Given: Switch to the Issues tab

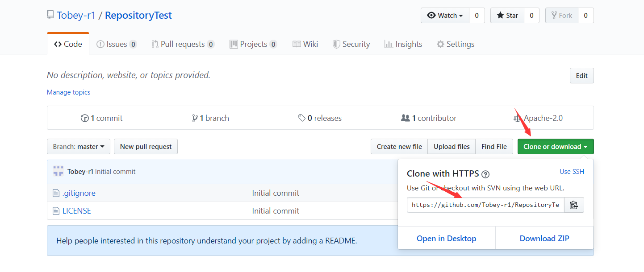Looking at the screenshot, I should pyautogui.click(x=116, y=44).
